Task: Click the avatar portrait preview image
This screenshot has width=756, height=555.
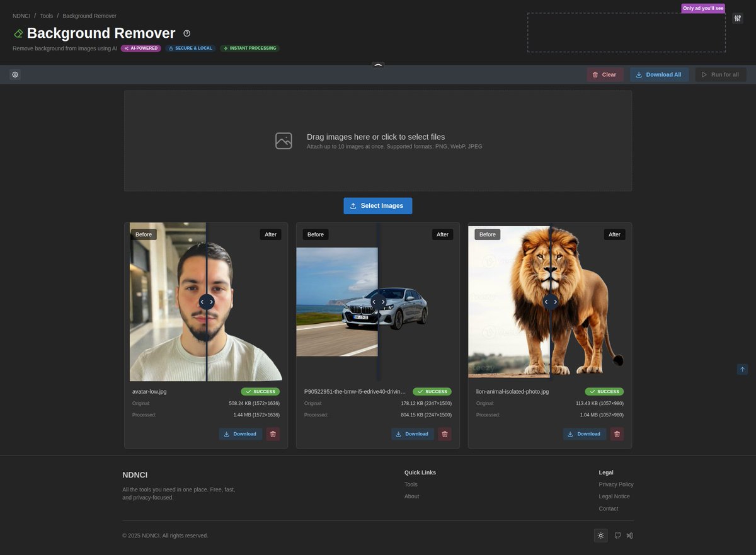Action: tap(206, 302)
